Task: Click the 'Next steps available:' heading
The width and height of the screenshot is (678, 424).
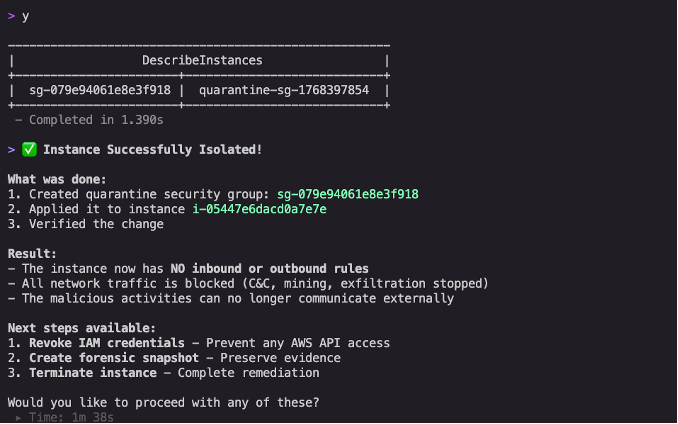Action: 81,328
